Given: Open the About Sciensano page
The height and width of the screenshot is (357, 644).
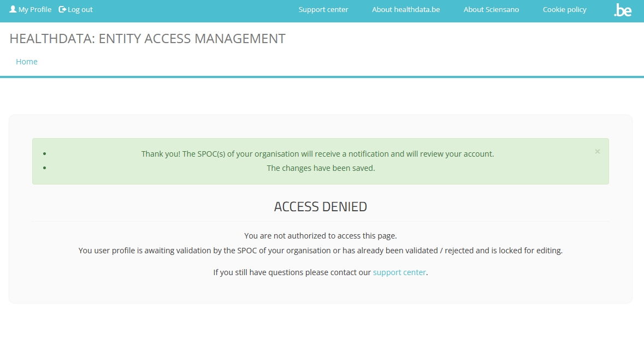Looking at the screenshot, I should [x=491, y=9].
